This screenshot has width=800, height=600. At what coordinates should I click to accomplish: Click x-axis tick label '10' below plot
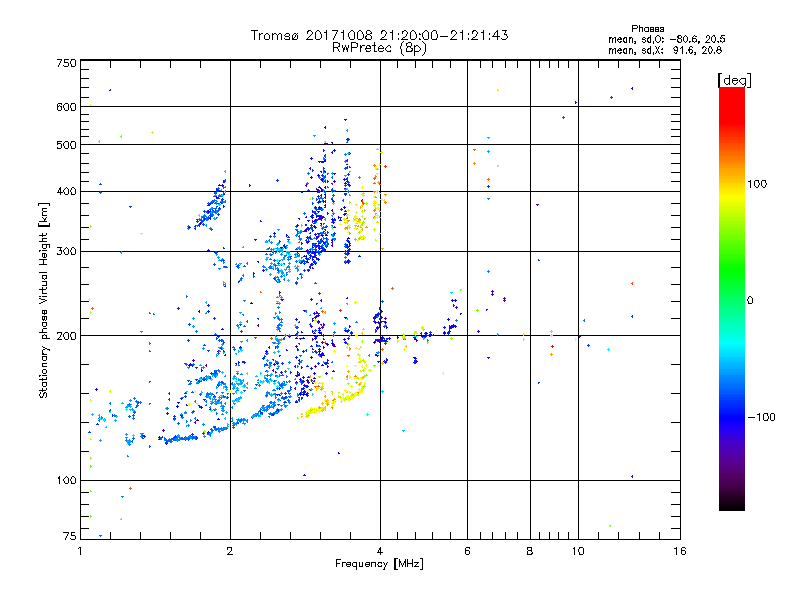pyautogui.click(x=578, y=551)
